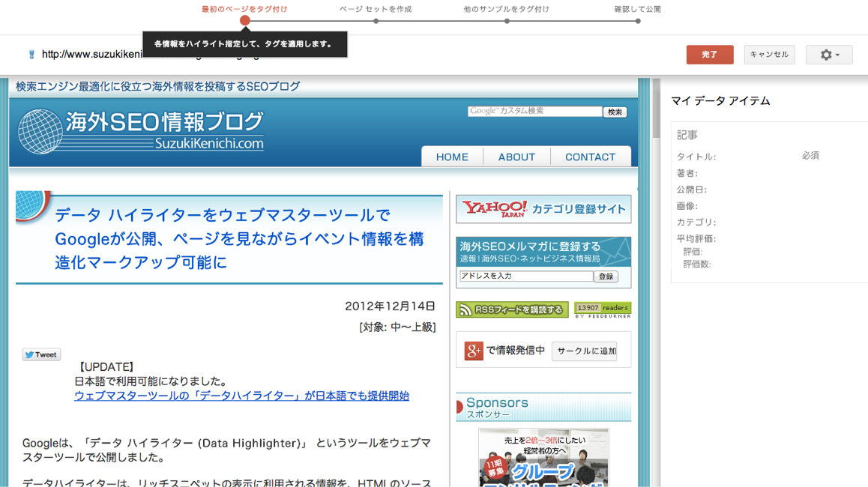The image size is (868, 487).
Task: Click the 検索 search button
Action: (x=615, y=112)
